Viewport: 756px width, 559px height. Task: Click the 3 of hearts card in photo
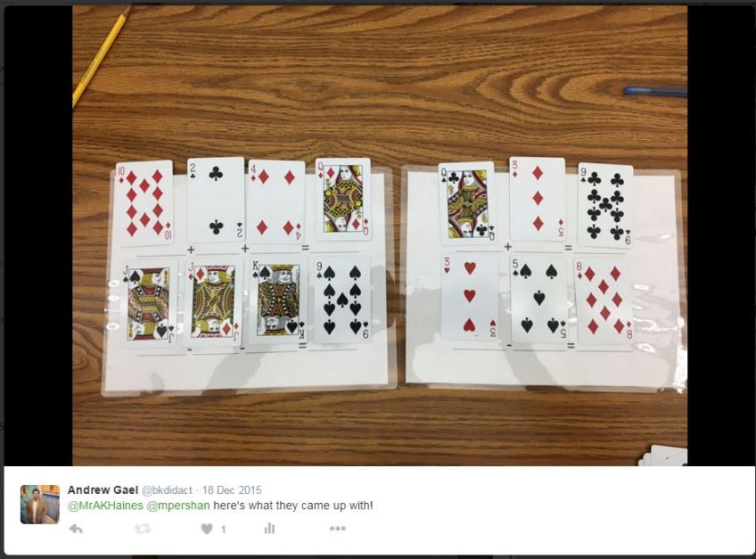[470, 297]
